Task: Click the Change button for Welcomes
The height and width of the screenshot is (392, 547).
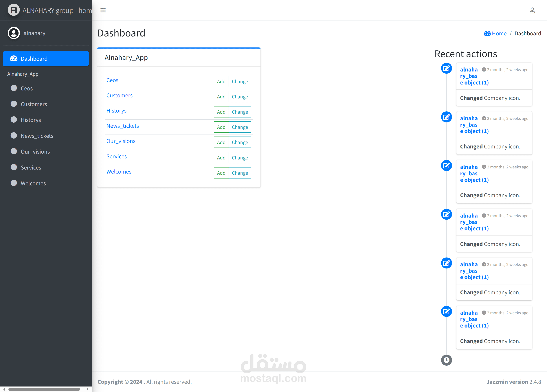Action: click(240, 173)
